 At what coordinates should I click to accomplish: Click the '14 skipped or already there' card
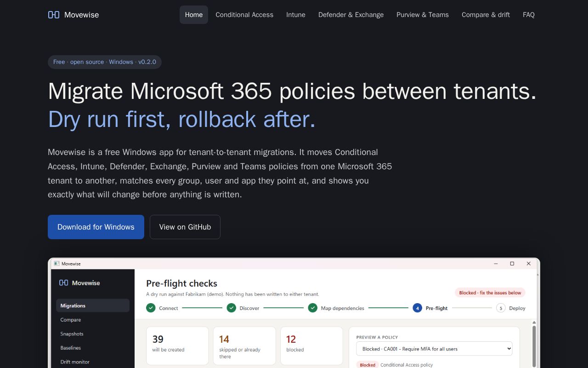[x=244, y=346]
